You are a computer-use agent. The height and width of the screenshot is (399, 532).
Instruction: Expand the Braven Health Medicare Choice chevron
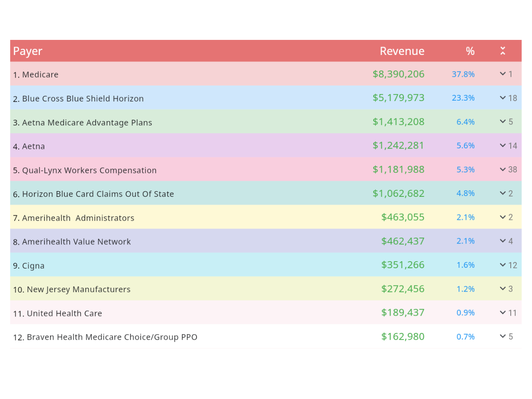pos(503,336)
